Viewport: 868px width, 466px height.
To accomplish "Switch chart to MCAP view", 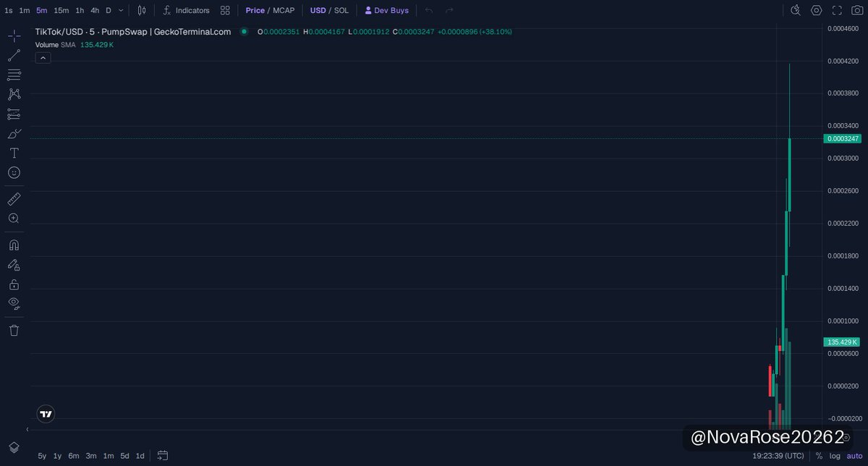I will coord(284,11).
